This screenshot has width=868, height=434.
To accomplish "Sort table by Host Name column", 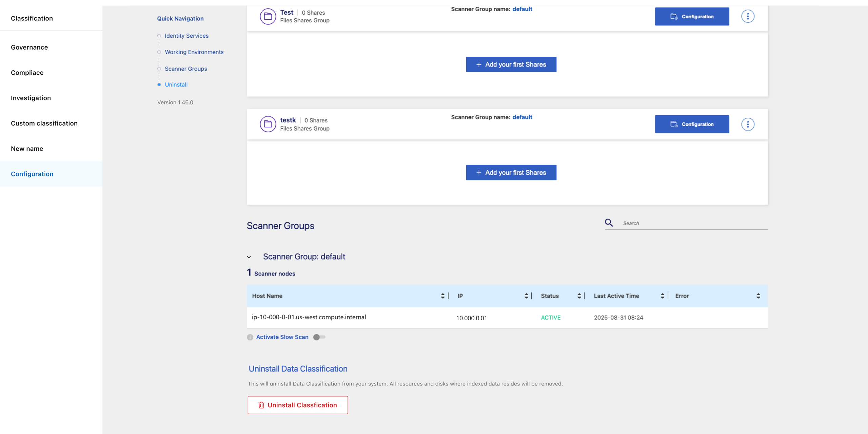I will click(x=442, y=296).
